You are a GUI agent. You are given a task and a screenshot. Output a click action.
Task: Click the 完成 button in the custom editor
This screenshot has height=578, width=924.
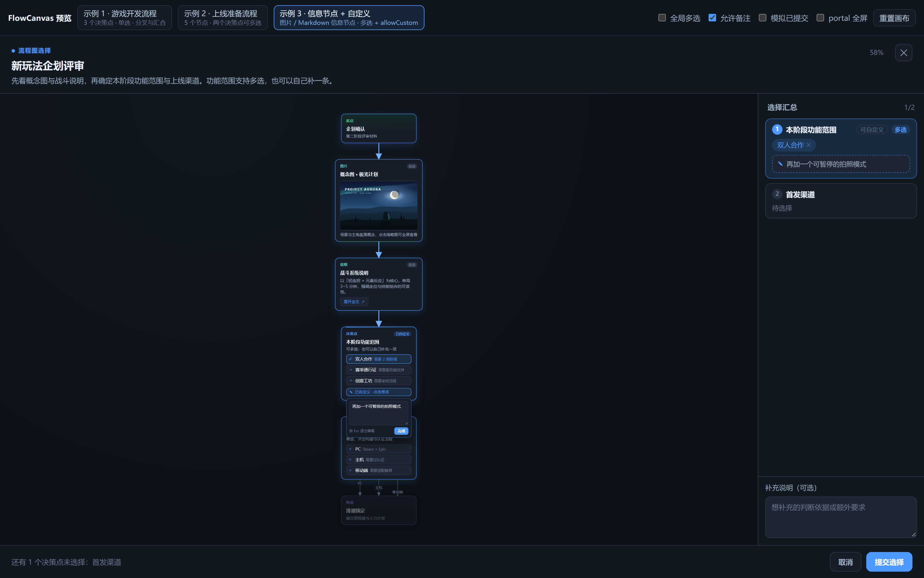pyautogui.click(x=401, y=431)
